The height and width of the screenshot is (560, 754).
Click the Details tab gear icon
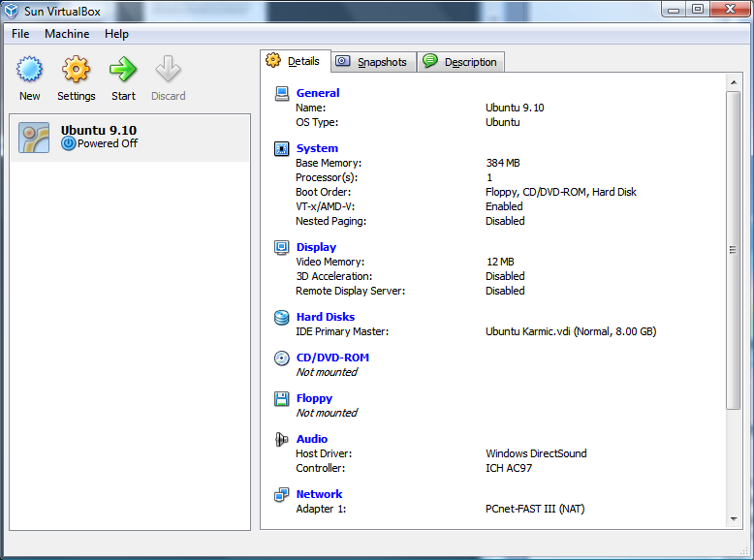click(x=273, y=60)
